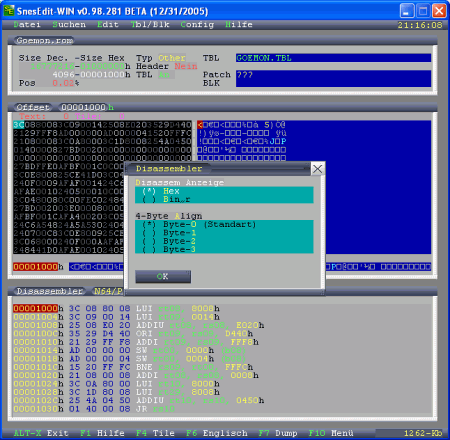Viewport: 450px width, 440px height.
Task: Click the N64/P tab label
Action: [x=108, y=291]
